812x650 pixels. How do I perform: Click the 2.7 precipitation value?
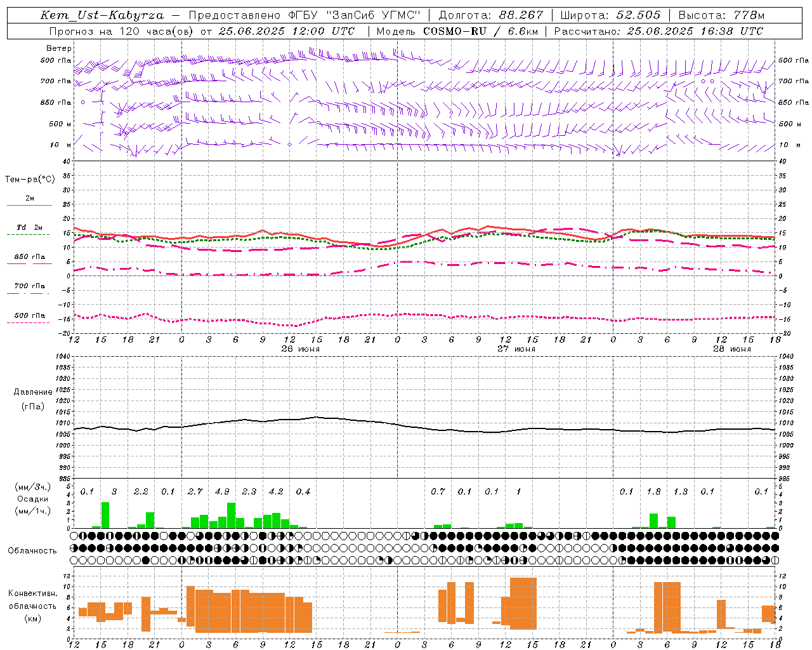195,492
